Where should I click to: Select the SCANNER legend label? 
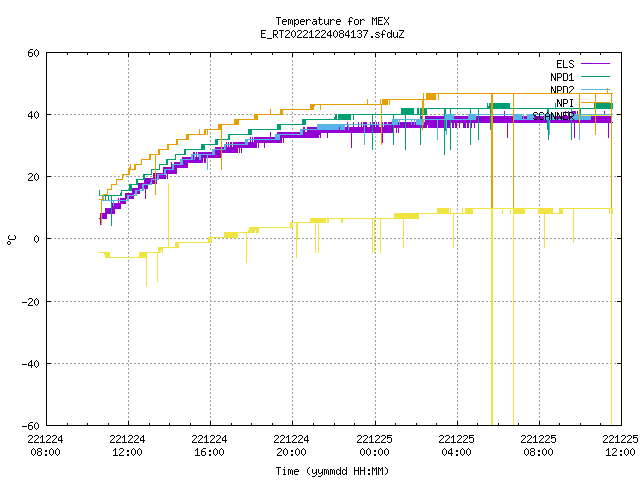(553, 116)
